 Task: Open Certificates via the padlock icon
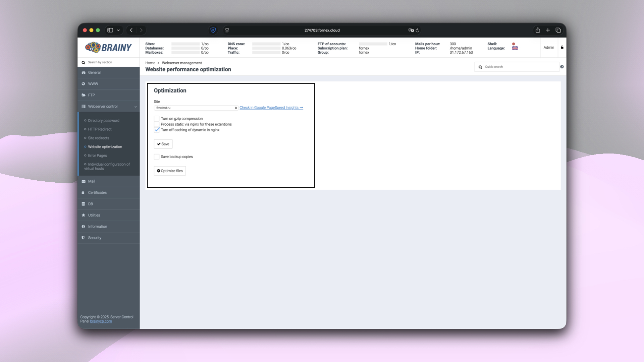pyautogui.click(x=83, y=192)
